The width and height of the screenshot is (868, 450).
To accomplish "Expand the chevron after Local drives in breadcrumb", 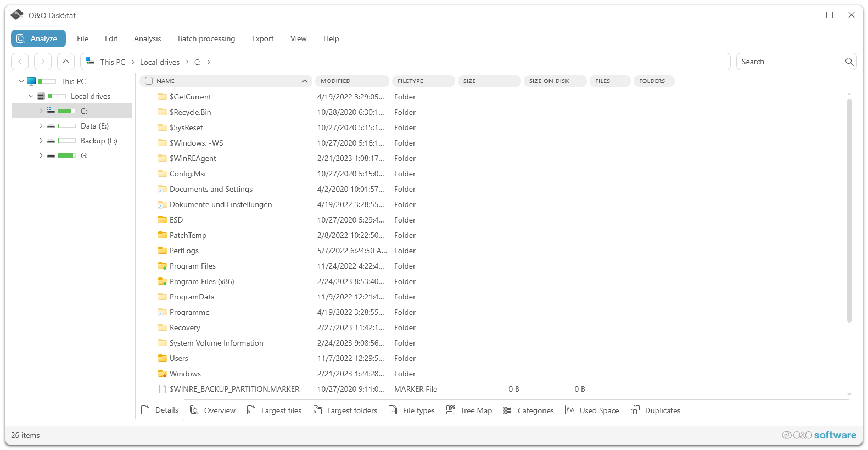I will point(187,62).
